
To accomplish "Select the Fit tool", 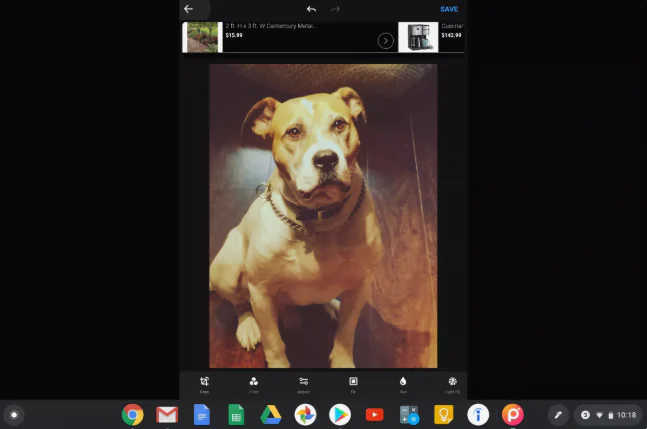I will (353, 384).
